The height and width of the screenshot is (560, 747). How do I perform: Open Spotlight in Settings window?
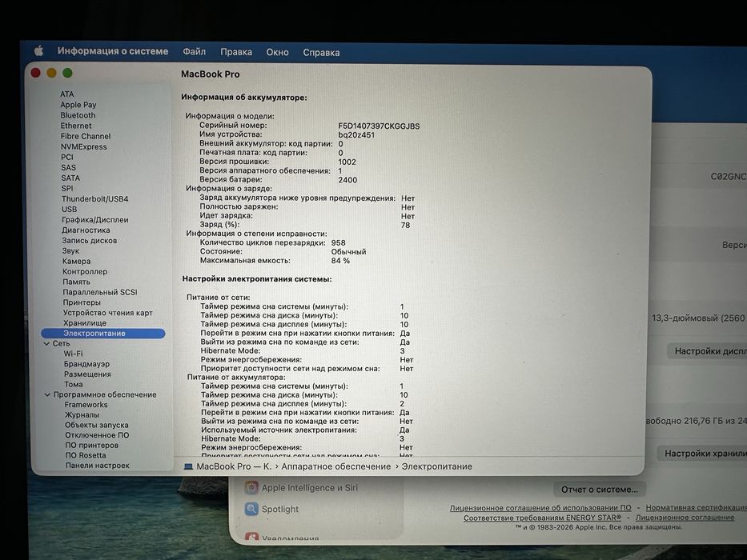271,509
